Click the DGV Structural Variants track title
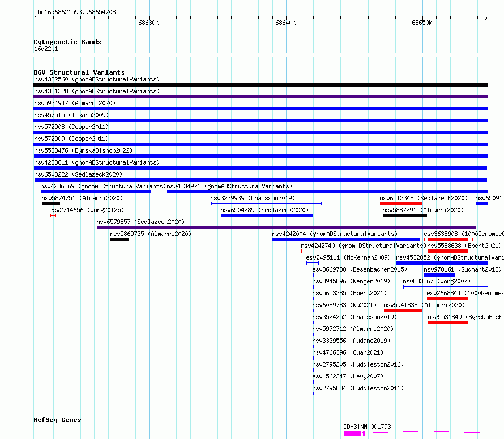This screenshot has height=439, width=504. [79, 72]
